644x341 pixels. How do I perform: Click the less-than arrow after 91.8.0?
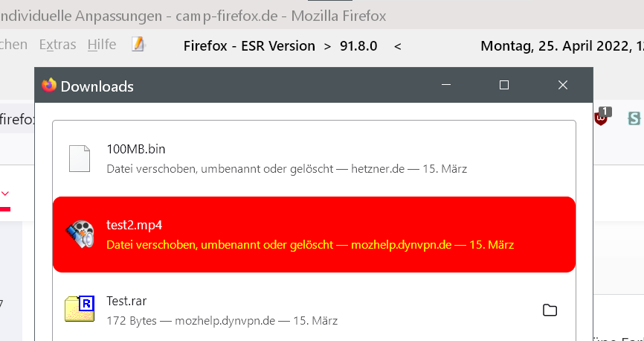398,46
